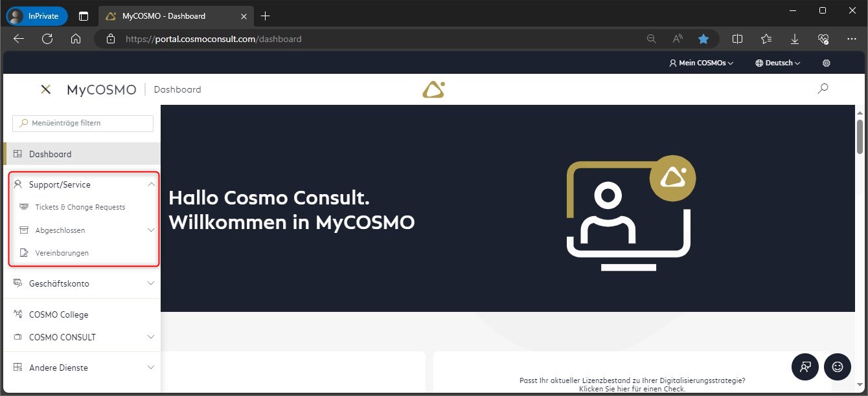Click the Vereinbarungen document icon
Viewport: 868px width, 396px height.
(23, 252)
